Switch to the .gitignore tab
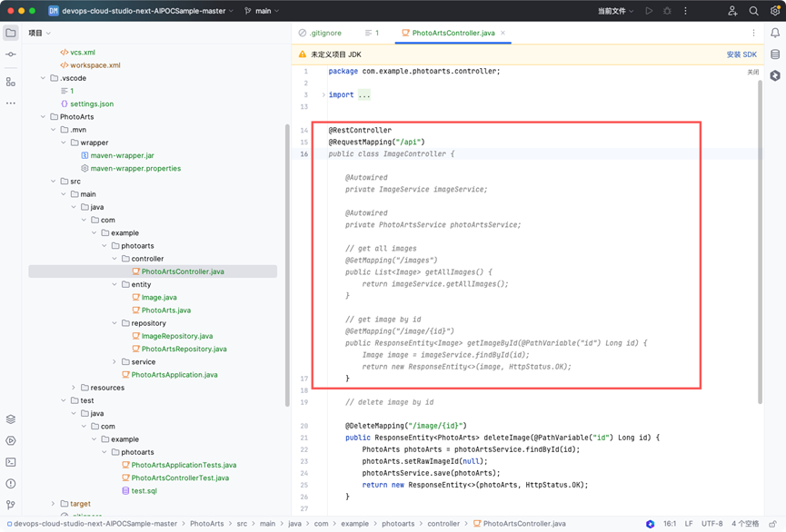Image resolution: width=786 pixels, height=532 pixels. pos(320,33)
